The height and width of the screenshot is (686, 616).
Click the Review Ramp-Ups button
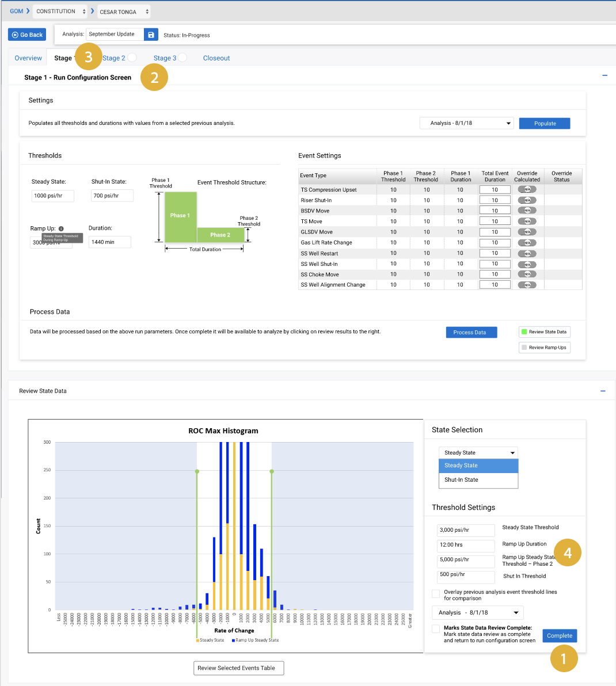click(x=544, y=348)
